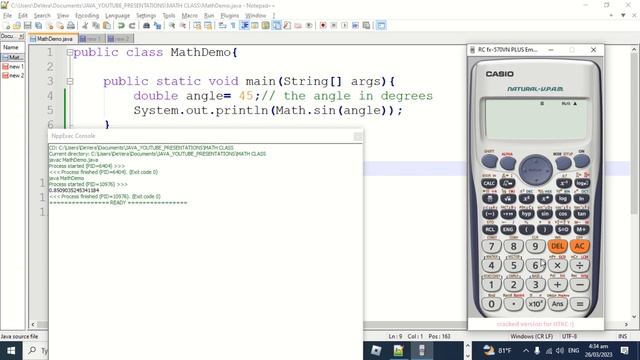Click the editor horizontal scrollbar left arrow
The image size is (640, 360).
click(x=33, y=324)
